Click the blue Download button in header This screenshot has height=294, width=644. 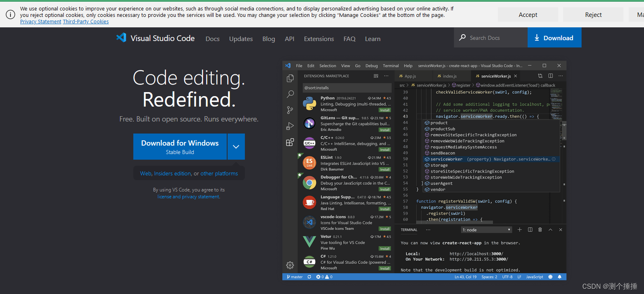point(554,37)
